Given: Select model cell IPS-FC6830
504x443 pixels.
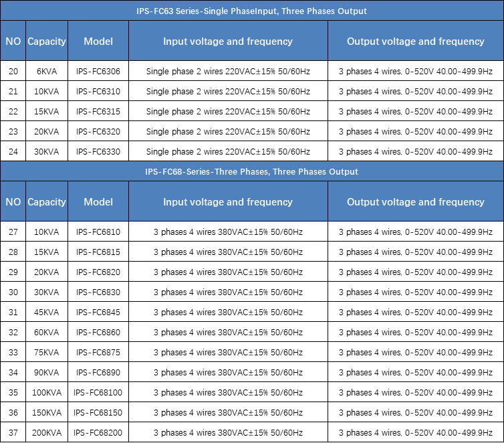Looking at the screenshot, I should pos(98,292).
